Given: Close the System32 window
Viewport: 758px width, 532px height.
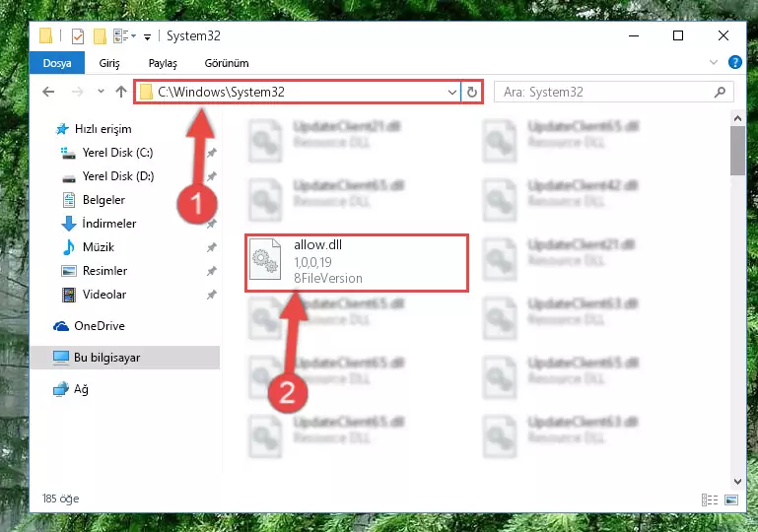Looking at the screenshot, I should click(724, 35).
